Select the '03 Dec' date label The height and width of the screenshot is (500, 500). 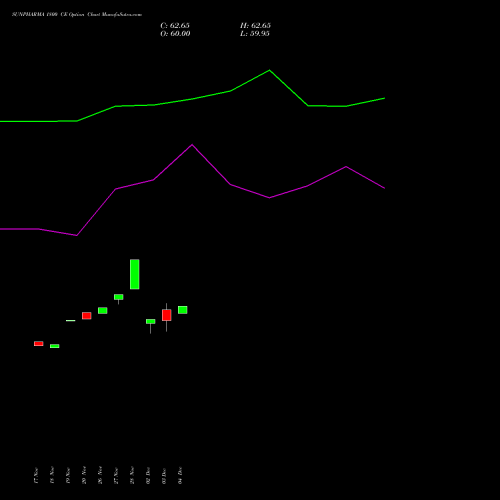point(164,476)
